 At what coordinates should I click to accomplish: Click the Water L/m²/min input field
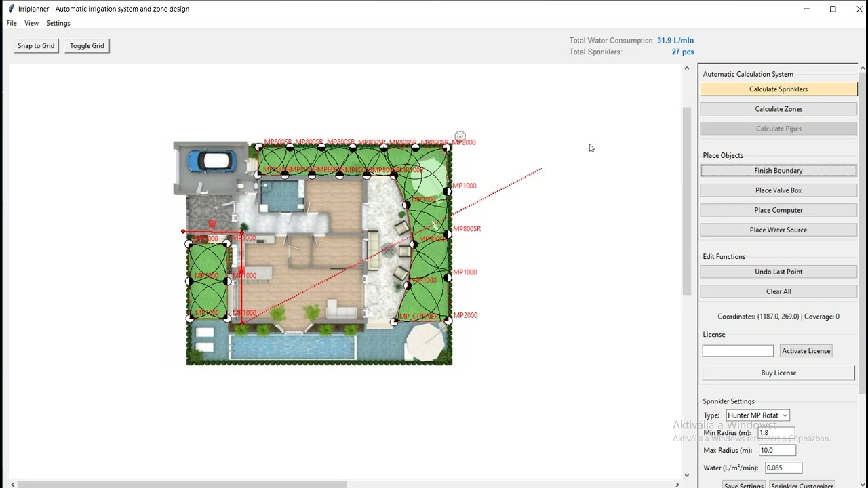pyautogui.click(x=783, y=468)
